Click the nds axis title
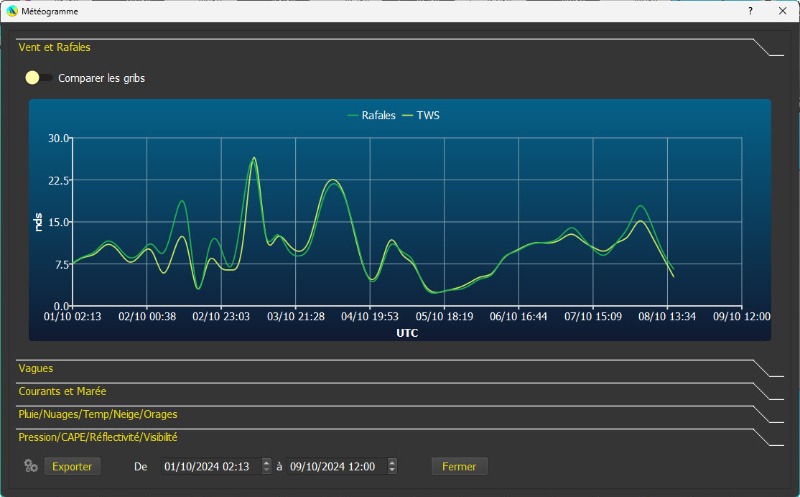Screen dimensions: 800x497 coord(38,222)
